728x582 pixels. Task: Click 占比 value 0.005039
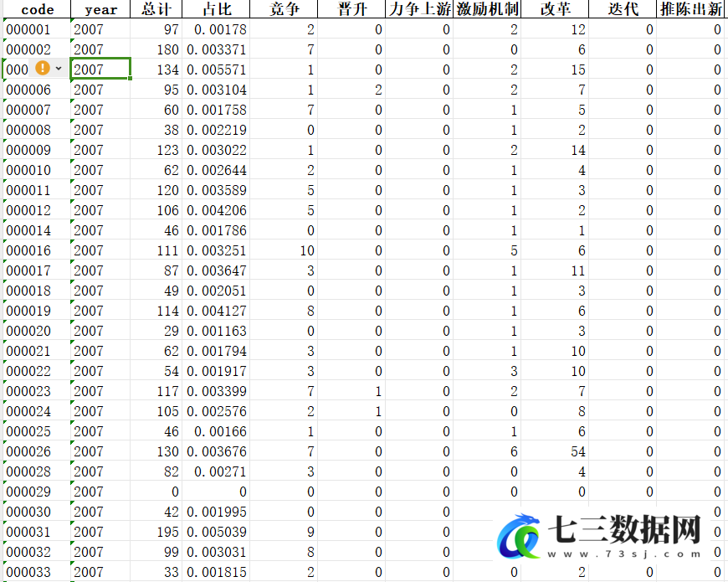(216, 532)
